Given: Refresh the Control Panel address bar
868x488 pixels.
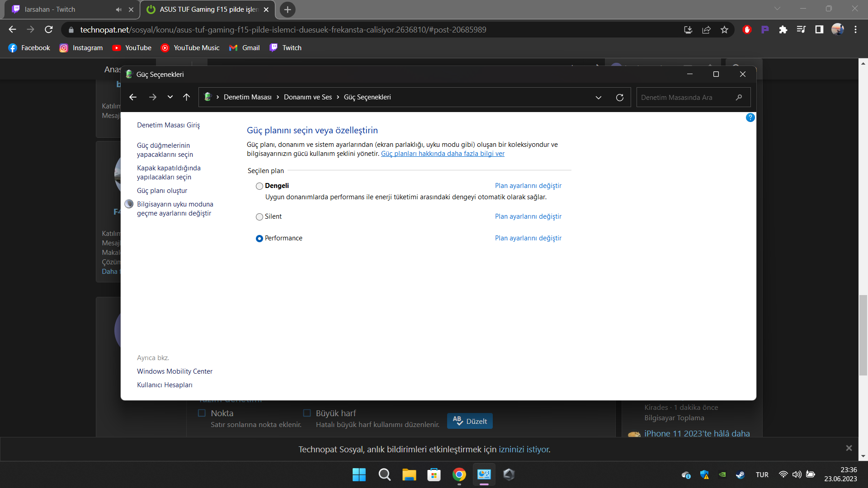Looking at the screenshot, I should coord(620,97).
